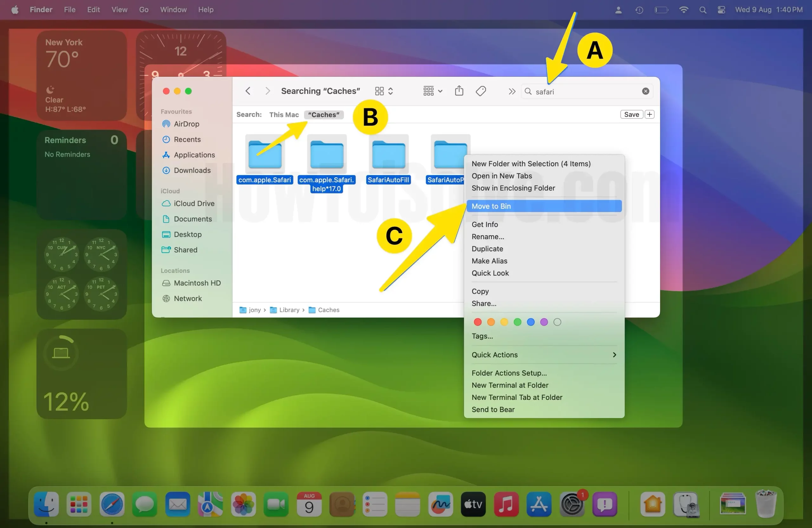
Task: Click 'This Mac' search scope toggle
Action: point(284,114)
